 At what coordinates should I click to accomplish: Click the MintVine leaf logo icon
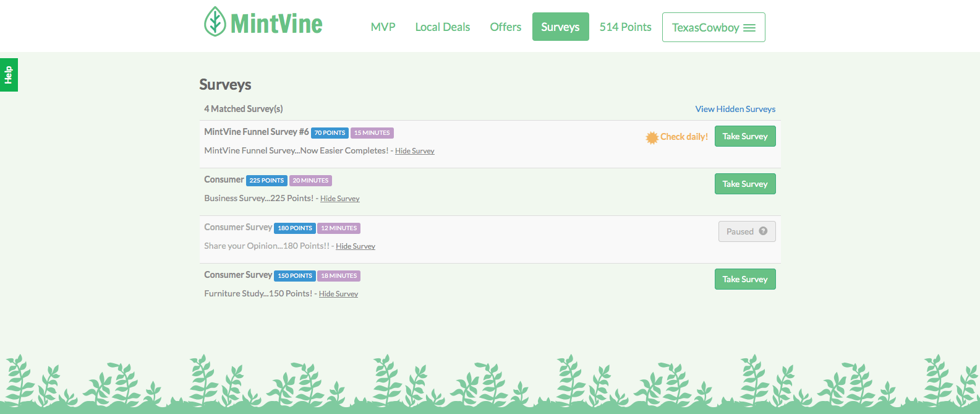[215, 21]
